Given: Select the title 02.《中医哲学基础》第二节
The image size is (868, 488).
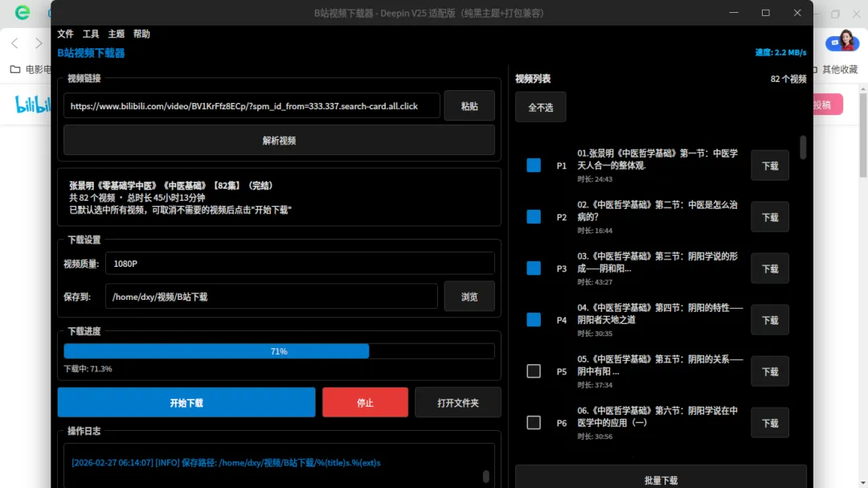Looking at the screenshot, I should click(657, 211).
